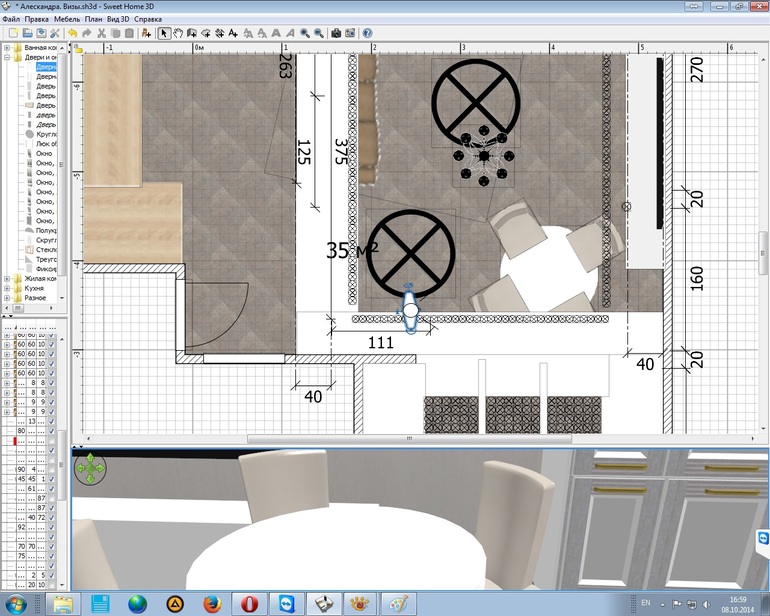Viewport: 770px width, 616px height.
Task: Switch to TeamViewer in the taskbar
Action: pos(286,604)
